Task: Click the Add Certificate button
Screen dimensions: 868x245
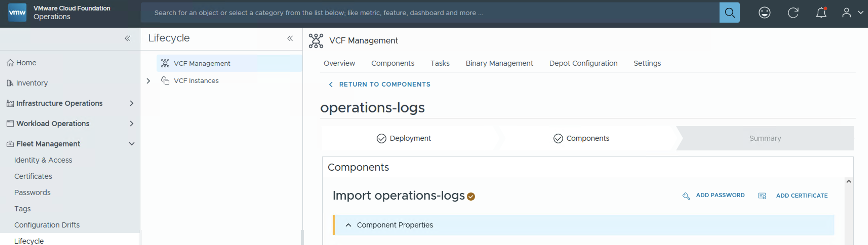Action: tap(801, 196)
